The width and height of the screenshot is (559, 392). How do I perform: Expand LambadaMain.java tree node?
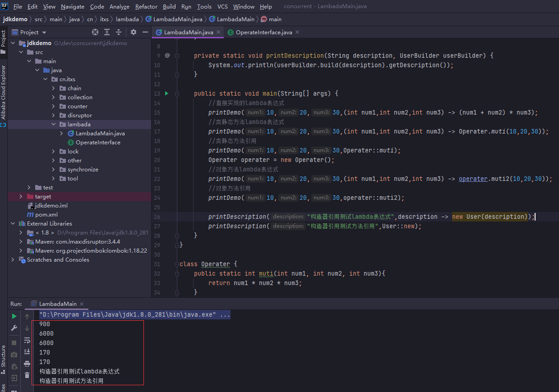61,133
